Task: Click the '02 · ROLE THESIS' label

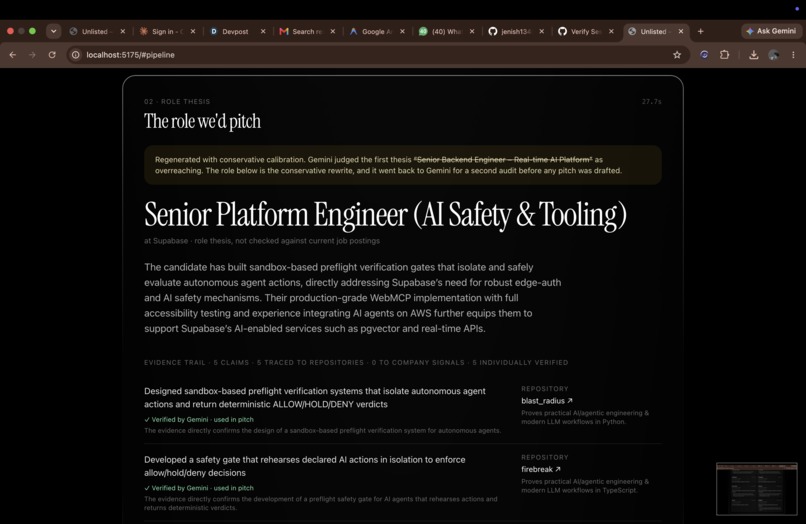Action: point(177,102)
